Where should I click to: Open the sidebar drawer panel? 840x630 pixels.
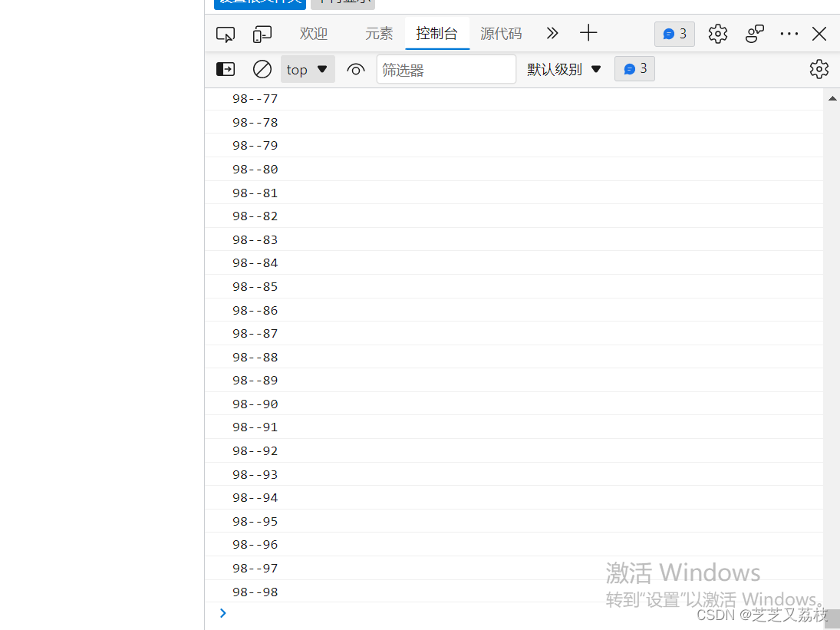coord(225,68)
